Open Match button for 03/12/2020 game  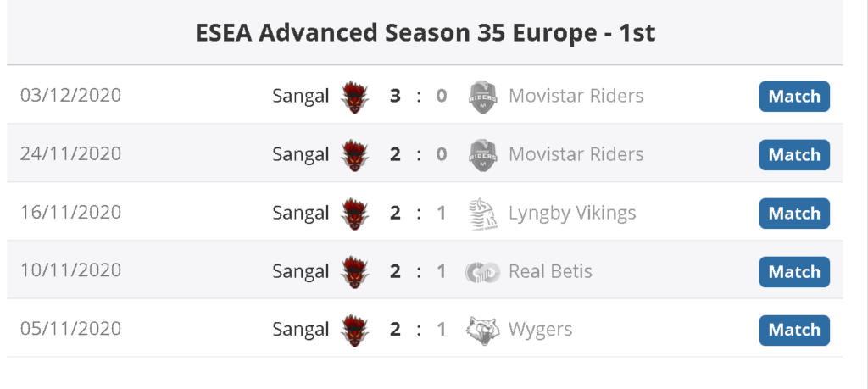(x=793, y=97)
